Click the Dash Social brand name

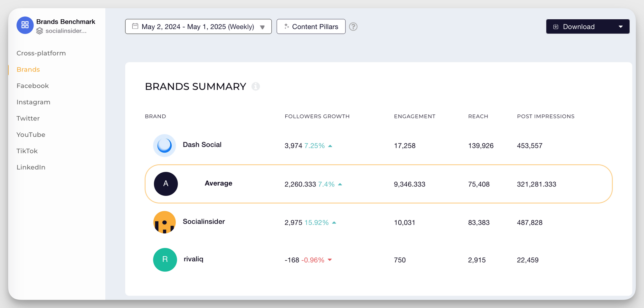202,145
